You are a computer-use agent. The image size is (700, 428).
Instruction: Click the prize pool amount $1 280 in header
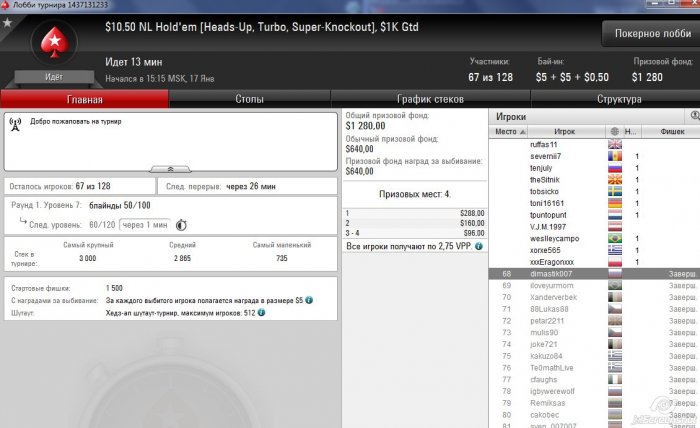coord(647,77)
